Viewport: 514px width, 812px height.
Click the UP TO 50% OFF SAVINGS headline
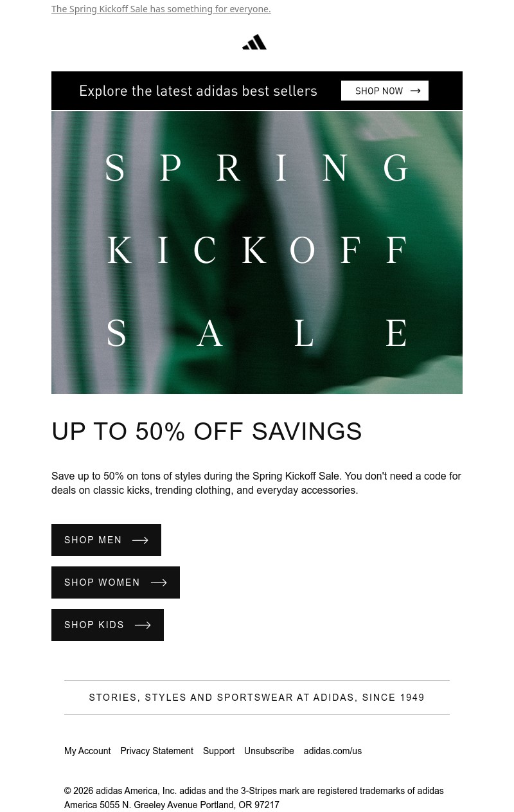click(207, 431)
